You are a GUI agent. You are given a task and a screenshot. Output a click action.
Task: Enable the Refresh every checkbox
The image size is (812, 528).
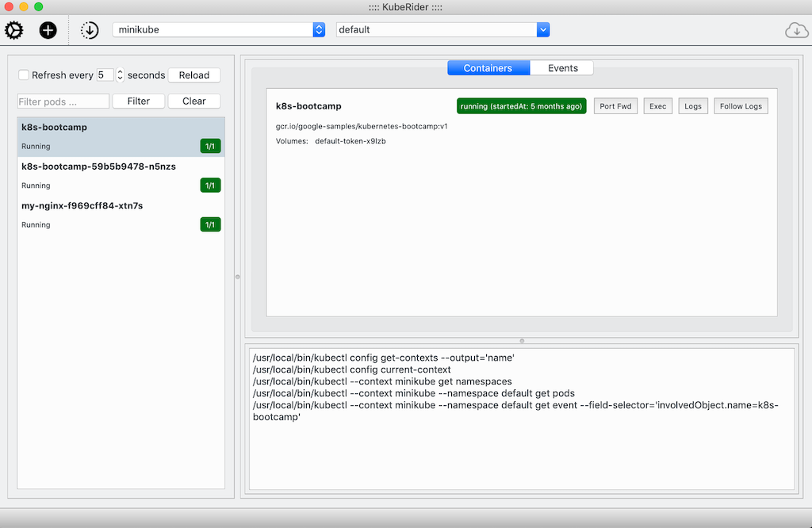(24, 75)
